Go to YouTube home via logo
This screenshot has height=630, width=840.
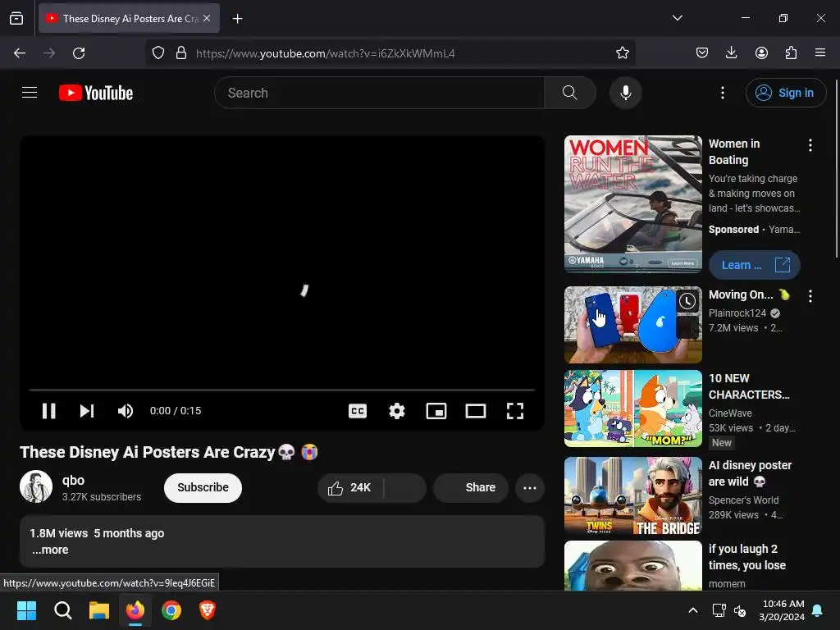(96, 93)
